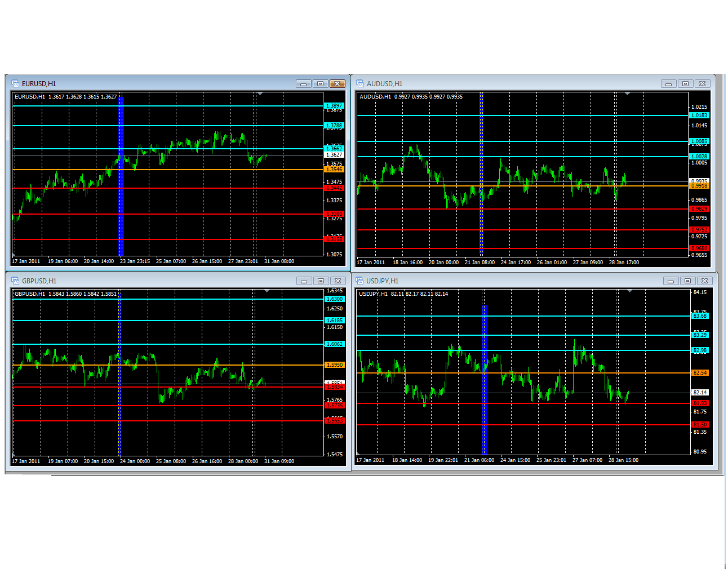The height and width of the screenshot is (569, 728).
Task: Maximize the USDJPY,H1 chart window
Action: 688,281
